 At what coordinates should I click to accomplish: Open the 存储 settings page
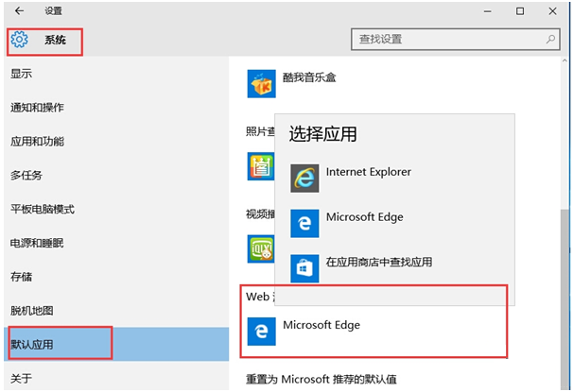(22, 277)
